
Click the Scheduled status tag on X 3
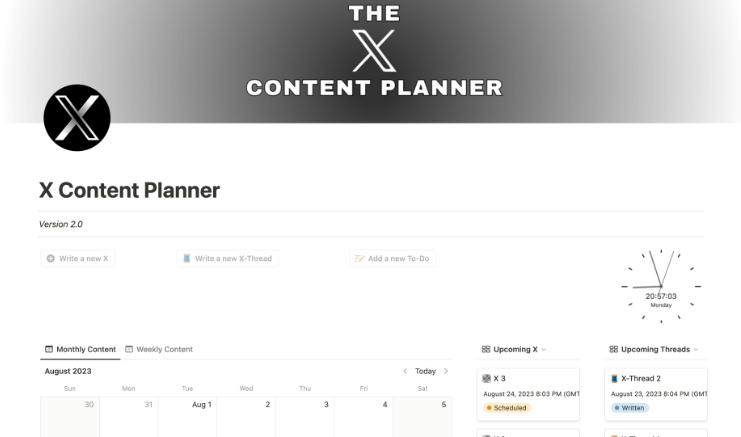508,408
